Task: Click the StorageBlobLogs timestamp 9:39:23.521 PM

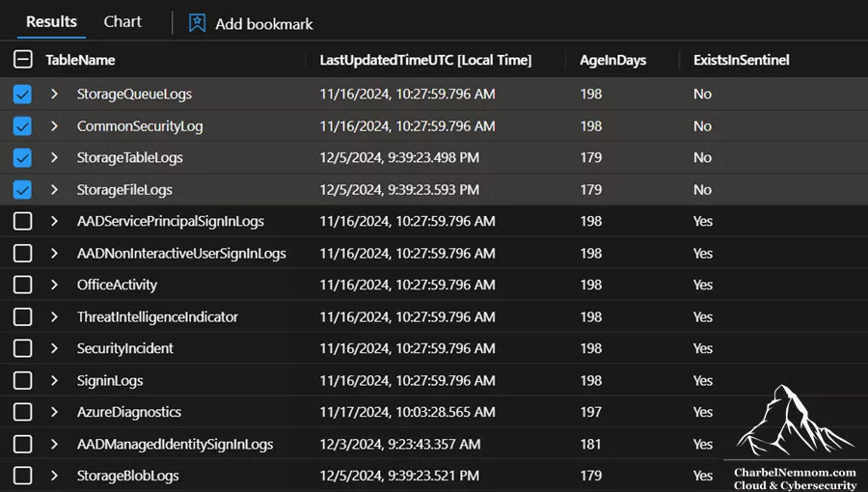Action: click(x=399, y=476)
